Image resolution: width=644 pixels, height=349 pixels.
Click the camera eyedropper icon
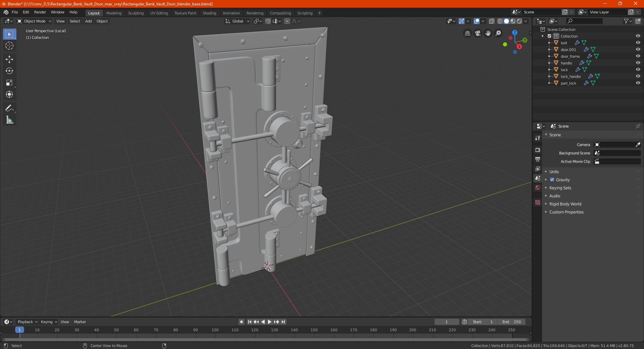tap(638, 145)
